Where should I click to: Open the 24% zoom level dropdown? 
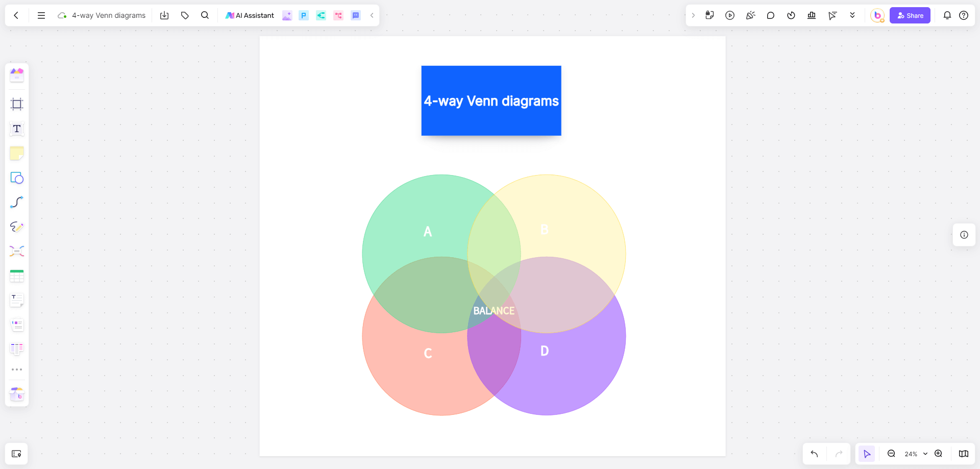[x=916, y=454]
